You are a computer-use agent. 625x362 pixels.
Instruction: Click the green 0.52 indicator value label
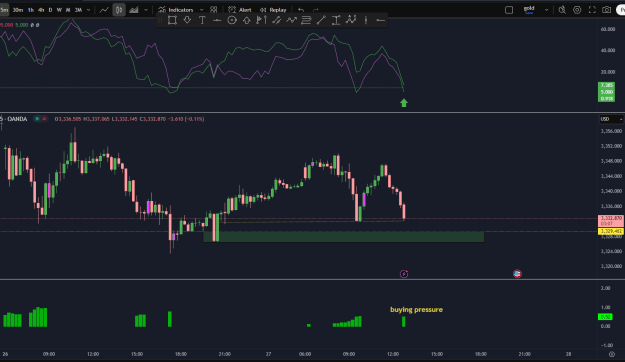(605, 317)
